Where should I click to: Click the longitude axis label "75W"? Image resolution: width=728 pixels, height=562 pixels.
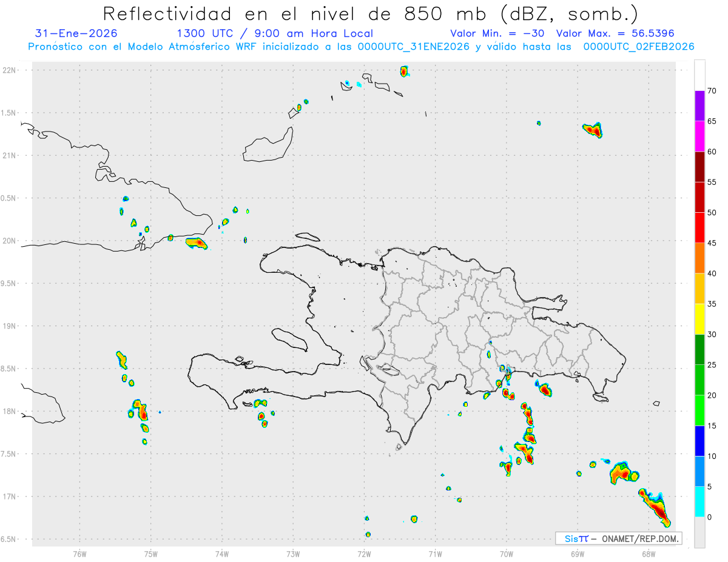click(x=150, y=554)
